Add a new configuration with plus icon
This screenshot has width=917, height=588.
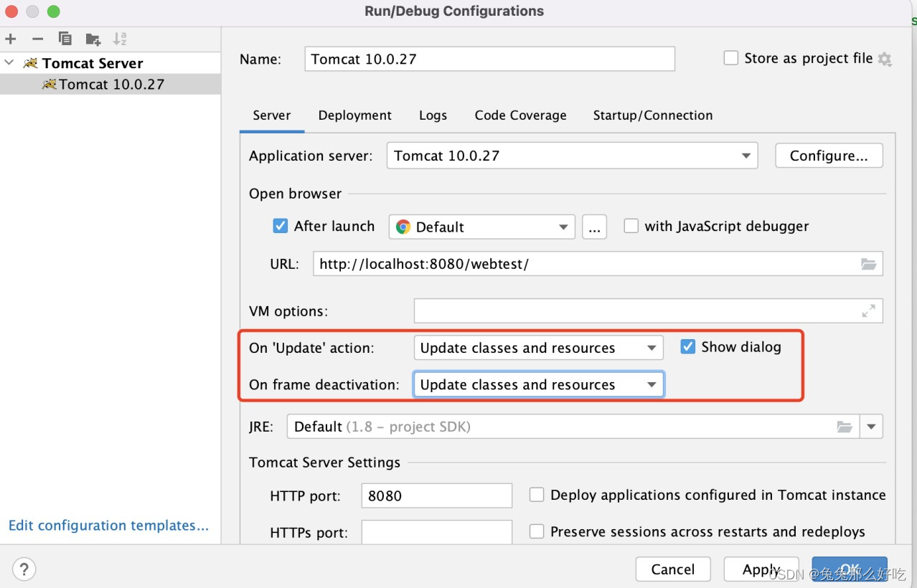click(10, 39)
